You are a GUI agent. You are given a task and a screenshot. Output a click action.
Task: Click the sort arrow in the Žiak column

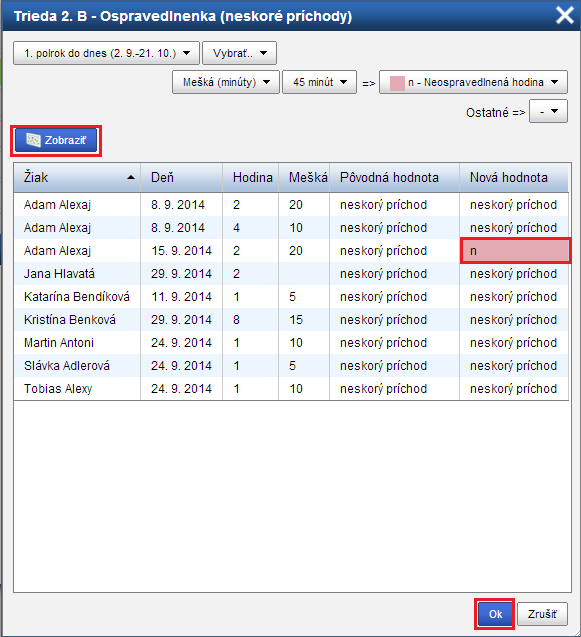130,177
